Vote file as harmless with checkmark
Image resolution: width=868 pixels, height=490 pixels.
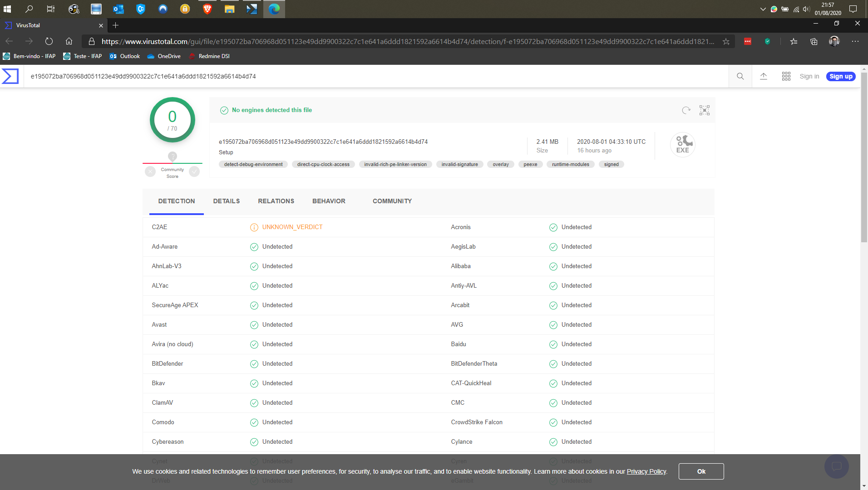click(194, 171)
